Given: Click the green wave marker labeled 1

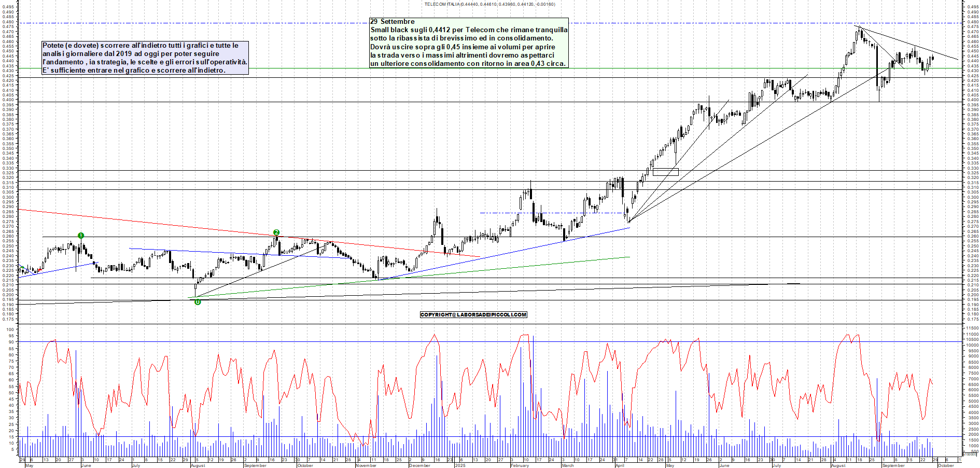Looking at the screenshot, I should (x=81, y=236).
